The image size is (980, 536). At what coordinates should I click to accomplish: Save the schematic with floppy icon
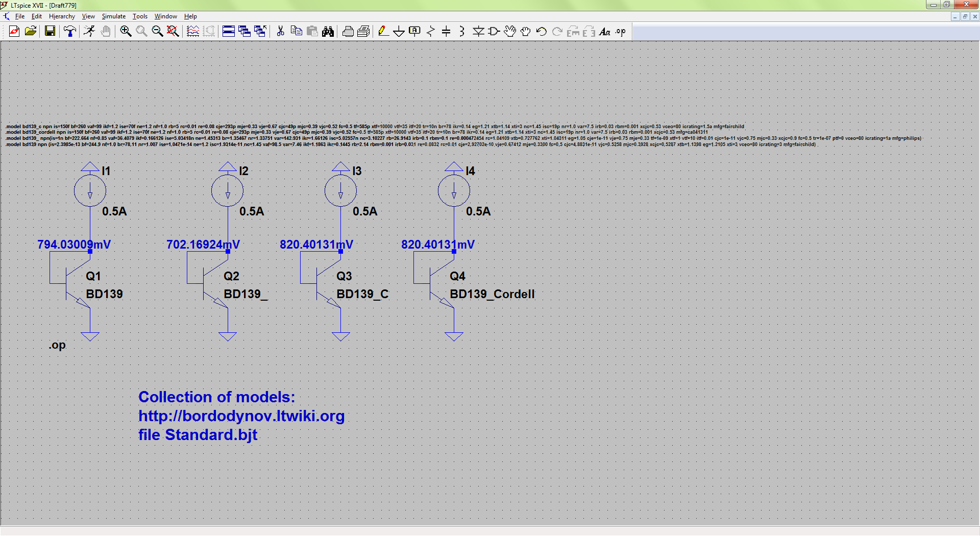coord(50,32)
